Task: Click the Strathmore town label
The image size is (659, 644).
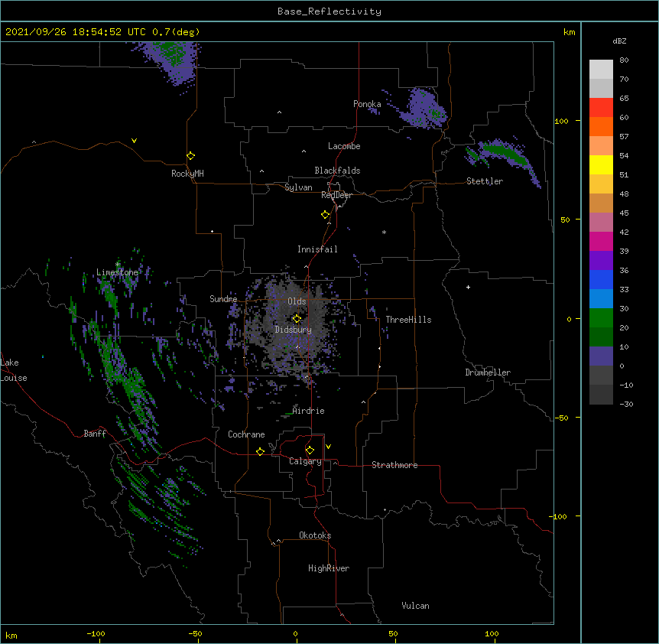Action: (x=394, y=465)
